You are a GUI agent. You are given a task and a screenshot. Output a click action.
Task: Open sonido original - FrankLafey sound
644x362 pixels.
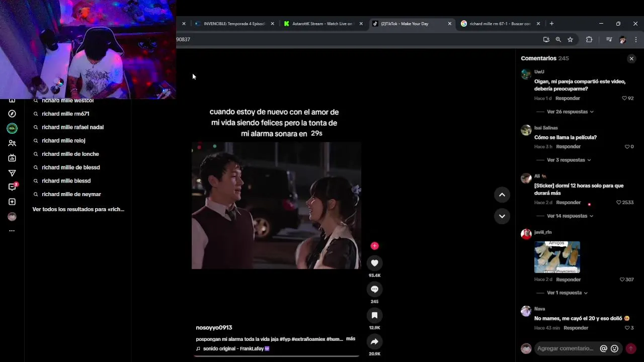tap(233, 348)
